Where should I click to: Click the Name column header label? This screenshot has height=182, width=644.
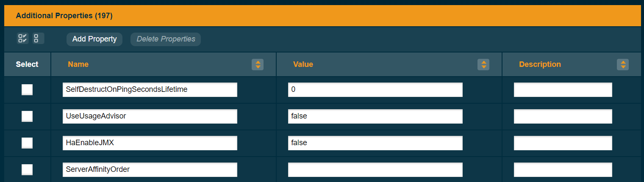coord(78,64)
